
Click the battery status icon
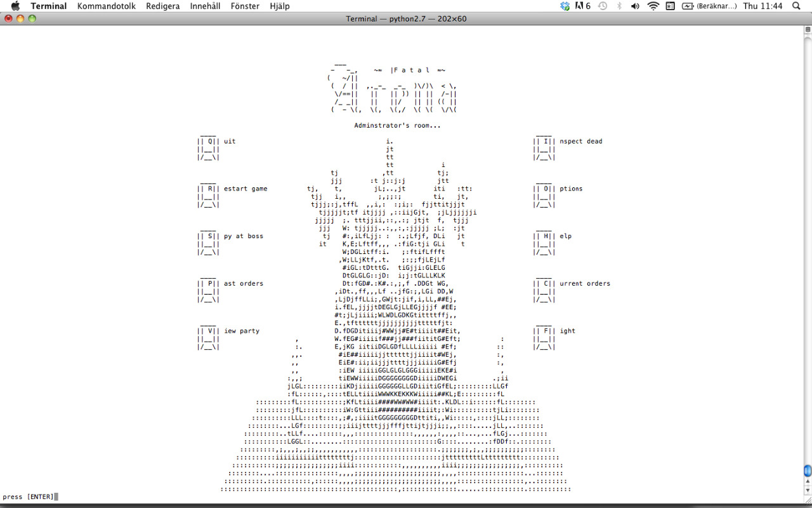[x=688, y=6]
